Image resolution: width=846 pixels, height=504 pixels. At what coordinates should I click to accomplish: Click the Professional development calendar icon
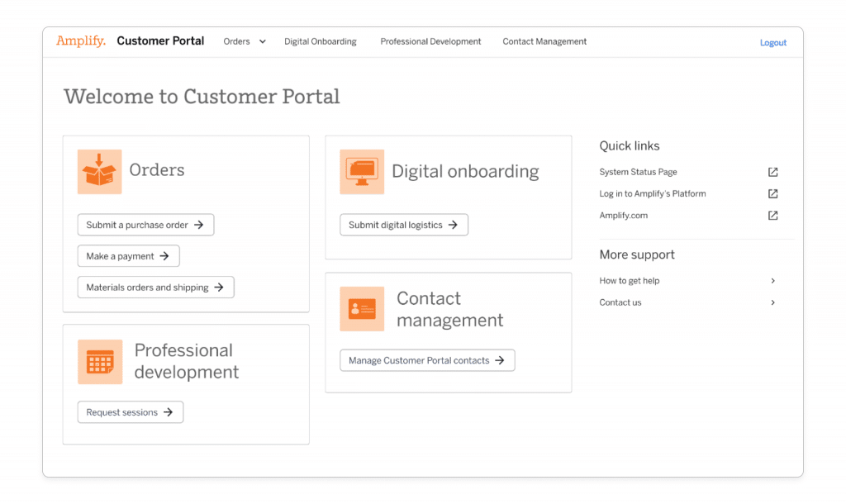point(99,362)
